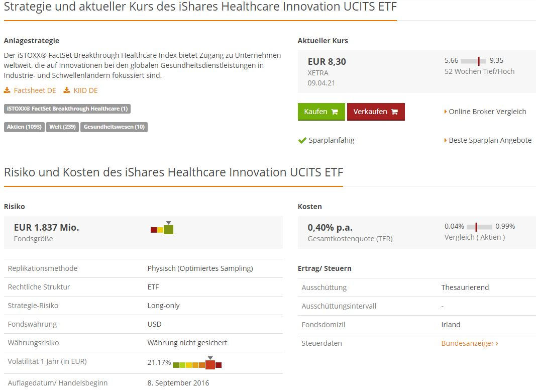Select the iSTOXX FactSet Breakthrough Healthcare tag
Viewport: 536px width, 392px height.
click(67, 109)
